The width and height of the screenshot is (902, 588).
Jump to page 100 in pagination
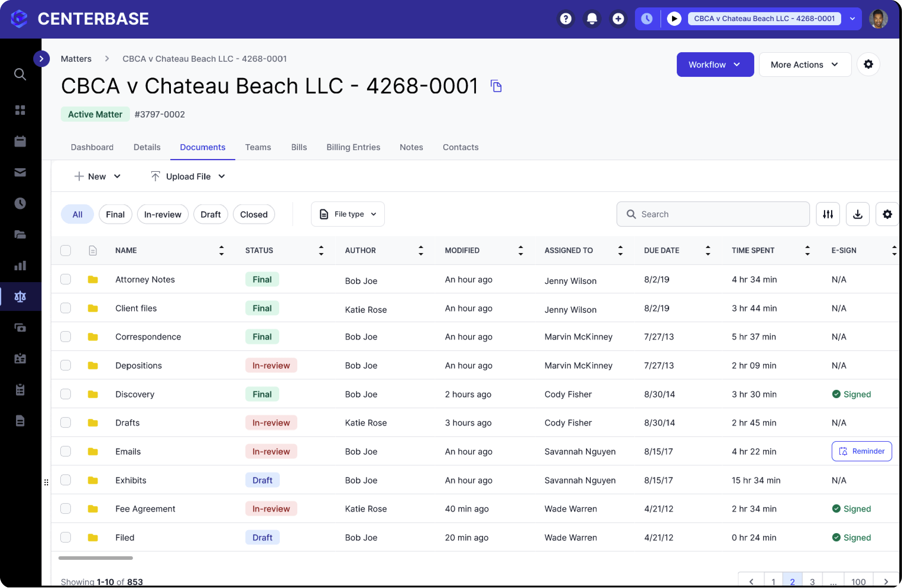click(858, 581)
